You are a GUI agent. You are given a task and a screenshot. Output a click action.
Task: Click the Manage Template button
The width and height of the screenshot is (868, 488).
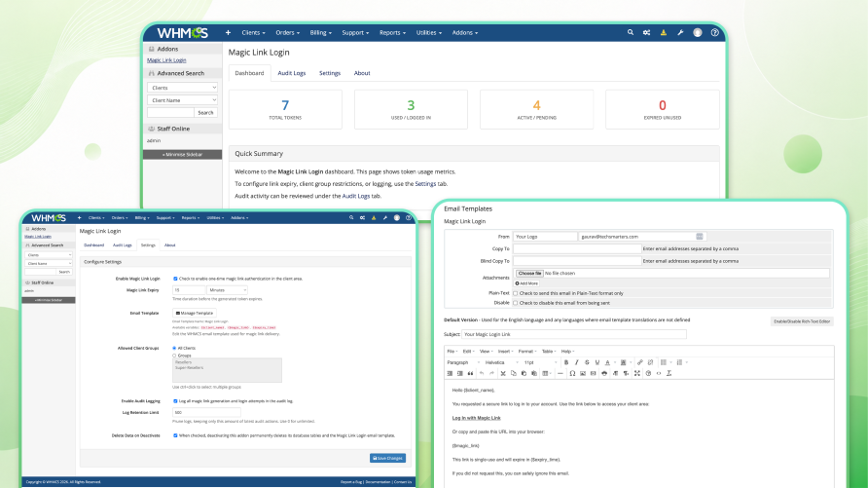click(x=195, y=313)
